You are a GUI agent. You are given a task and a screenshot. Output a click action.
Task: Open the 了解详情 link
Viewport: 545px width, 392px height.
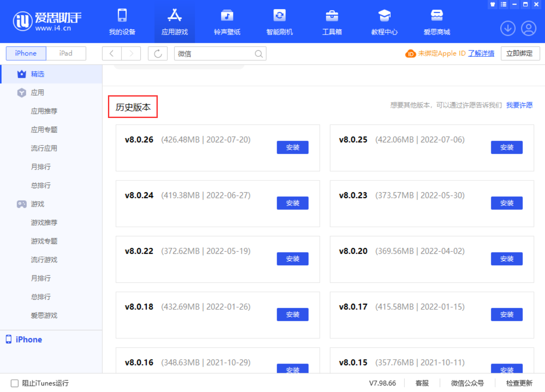(481, 53)
